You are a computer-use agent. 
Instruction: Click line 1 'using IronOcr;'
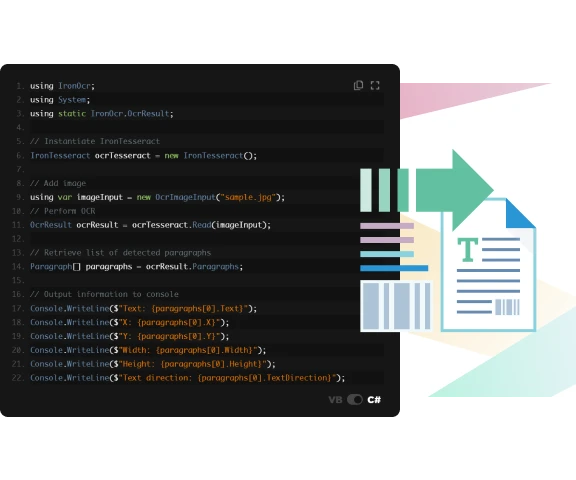[62, 86]
